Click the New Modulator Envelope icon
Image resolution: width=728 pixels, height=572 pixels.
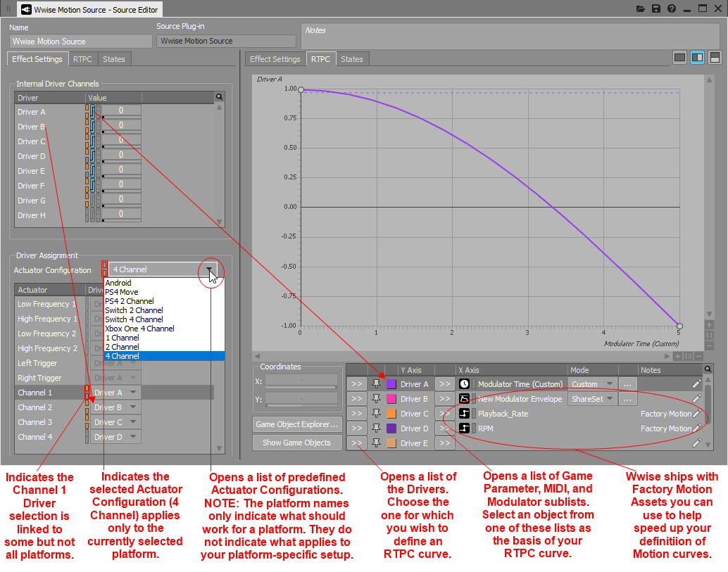[x=464, y=399]
